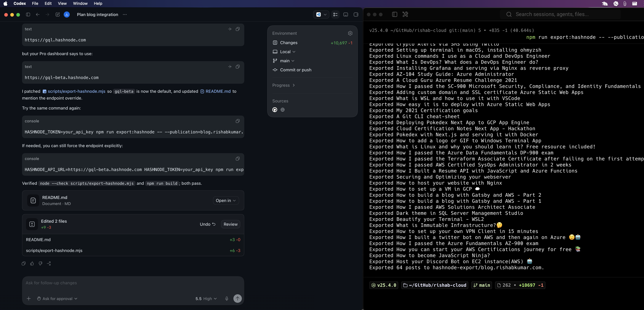The image size is (644, 310).
Task: Go back with the left arrow
Action: click(x=38, y=15)
